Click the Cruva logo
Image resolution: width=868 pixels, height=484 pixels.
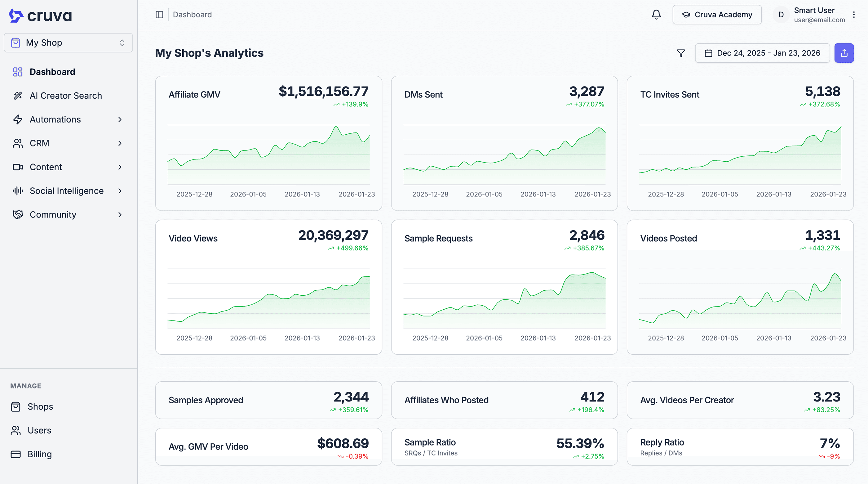40,16
